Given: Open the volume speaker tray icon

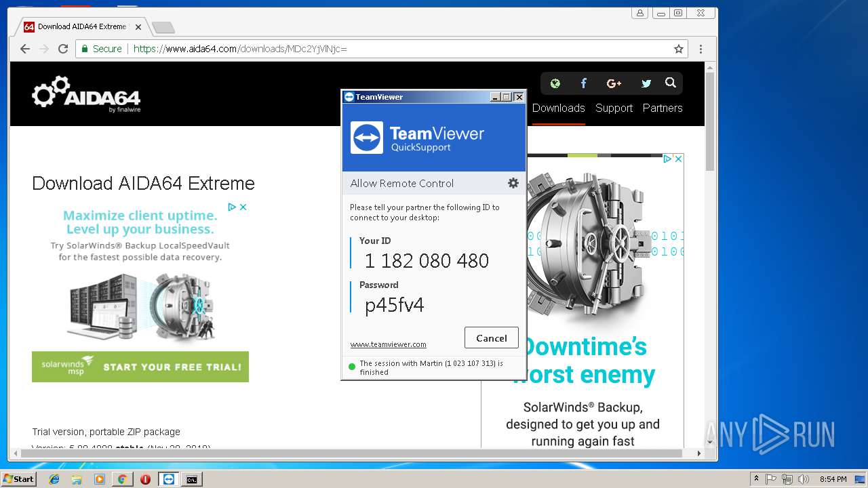Looking at the screenshot, I should point(804,479).
